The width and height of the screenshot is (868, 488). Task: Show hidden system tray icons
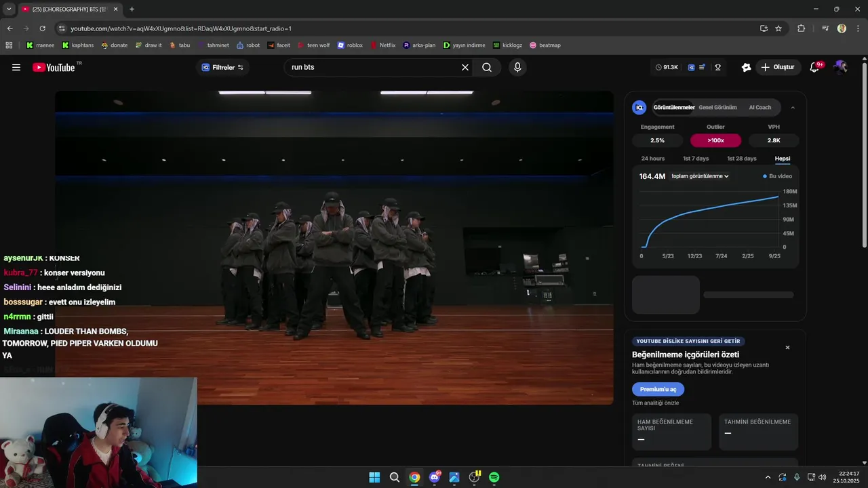tap(768, 477)
